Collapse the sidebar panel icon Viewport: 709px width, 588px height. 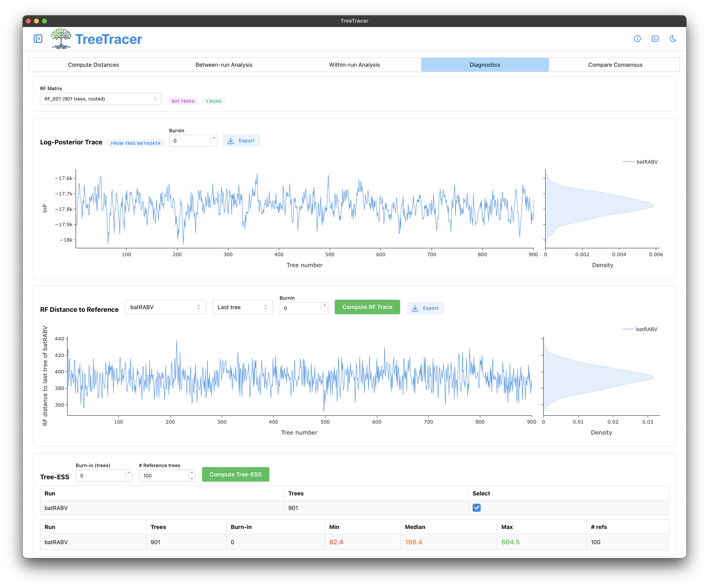click(x=38, y=39)
